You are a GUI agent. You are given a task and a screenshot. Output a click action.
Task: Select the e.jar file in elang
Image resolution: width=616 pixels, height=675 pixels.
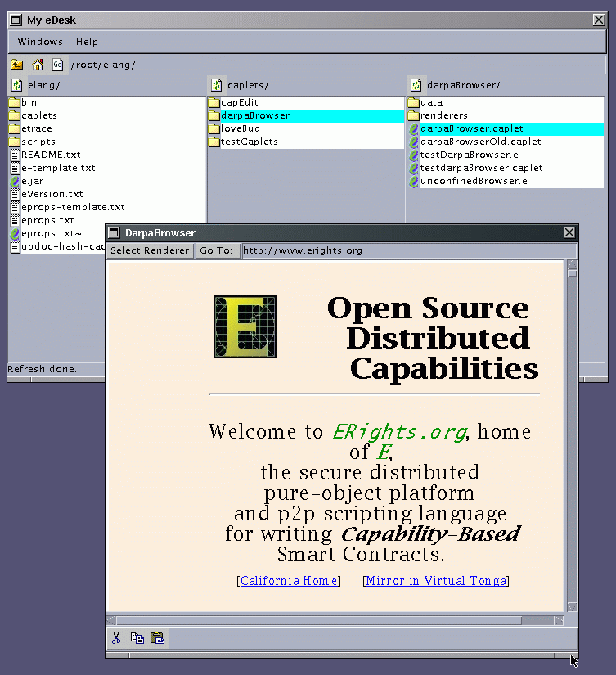pos(33,181)
